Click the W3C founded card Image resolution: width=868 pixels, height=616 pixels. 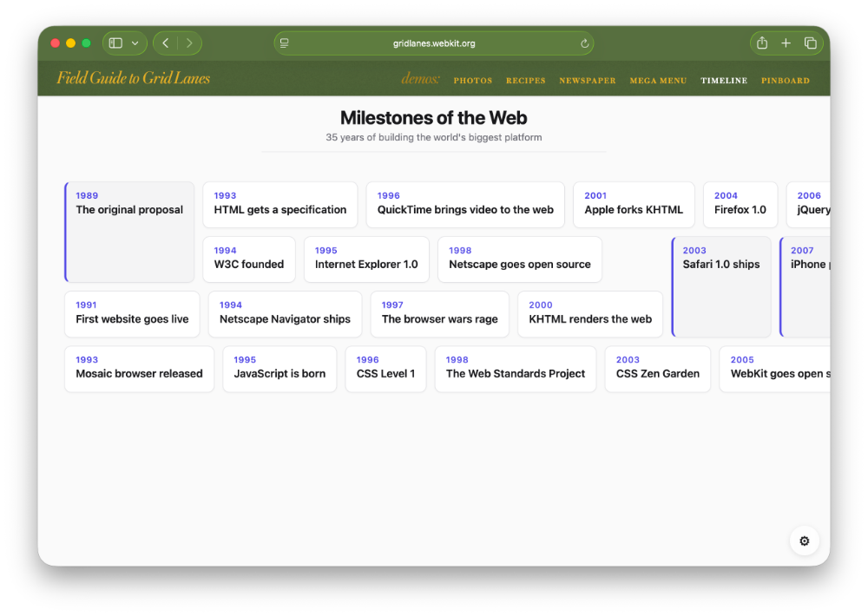[x=249, y=259]
